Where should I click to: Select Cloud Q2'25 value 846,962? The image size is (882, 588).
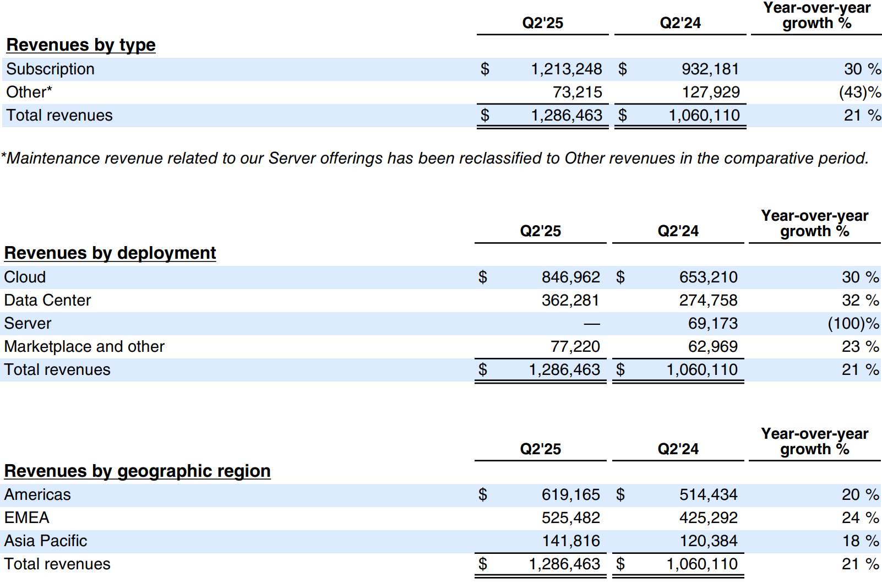[570, 277]
